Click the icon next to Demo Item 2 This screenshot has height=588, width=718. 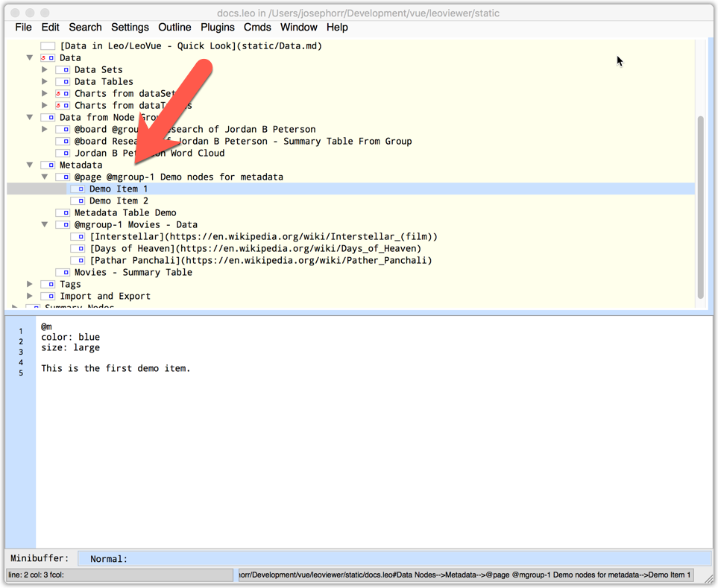coord(78,200)
